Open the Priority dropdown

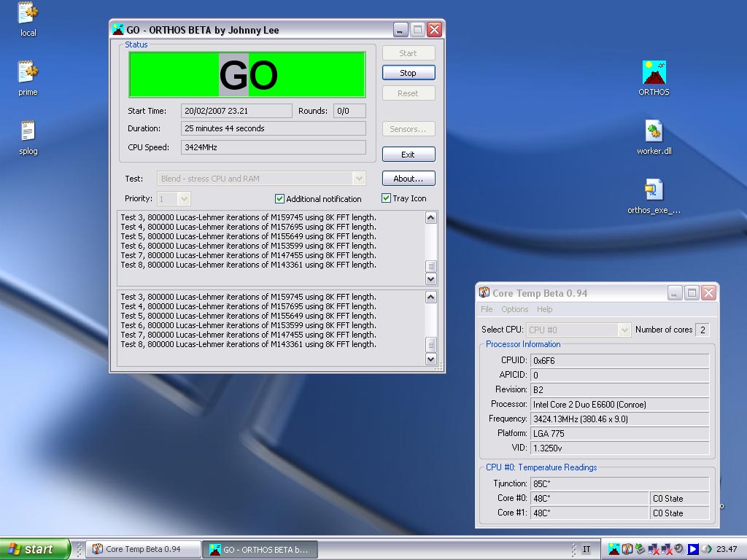[x=185, y=198]
